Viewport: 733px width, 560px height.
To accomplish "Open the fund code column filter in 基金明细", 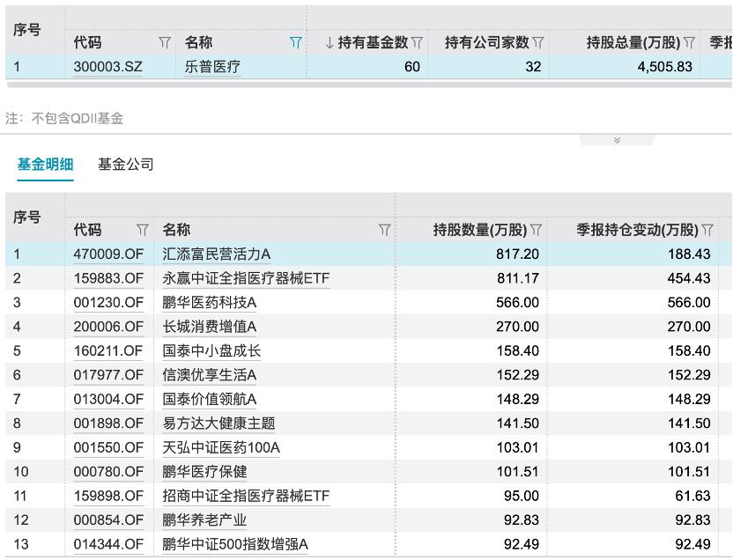I will (x=143, y=230).
